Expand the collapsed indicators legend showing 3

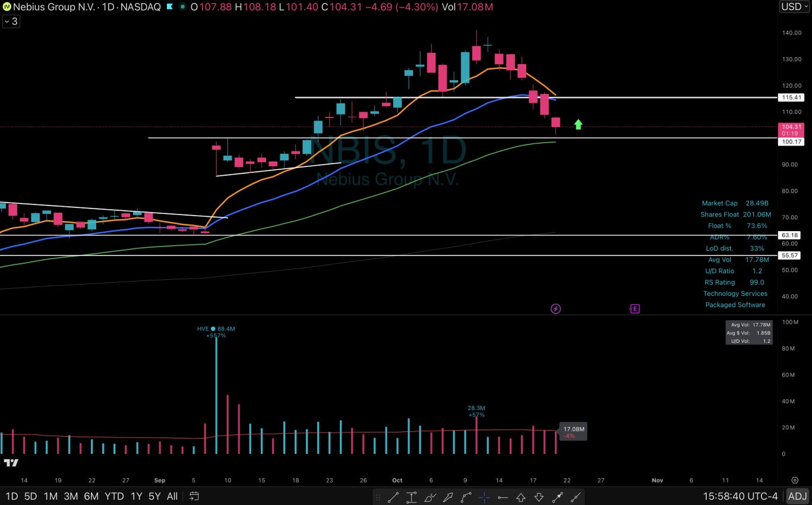(11, 21)
